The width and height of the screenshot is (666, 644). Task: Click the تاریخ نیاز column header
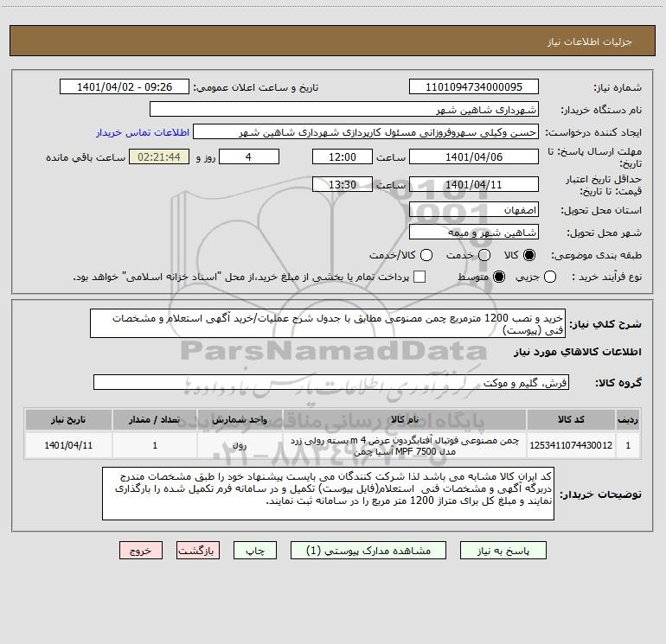point(68,419)
